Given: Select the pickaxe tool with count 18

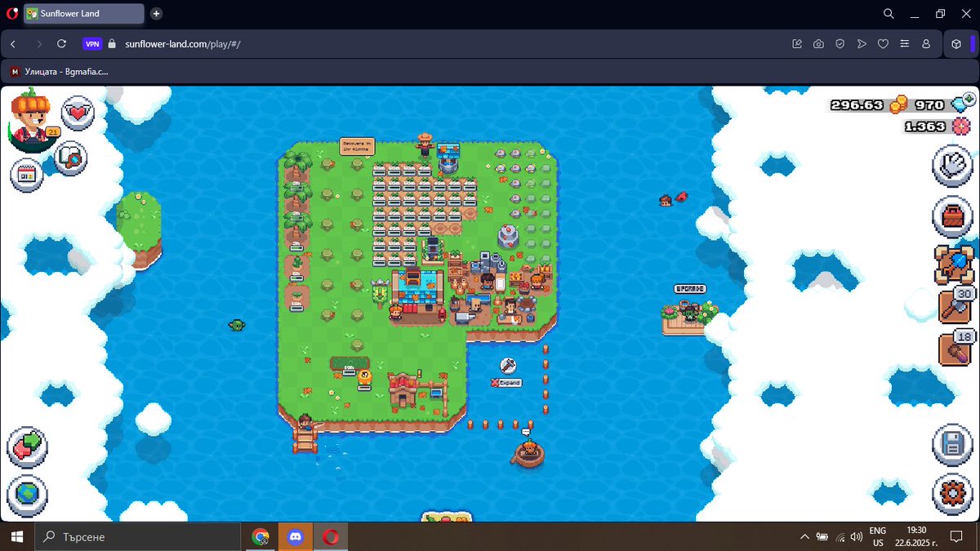Looking at the screenshot, I should click(954, 349).
